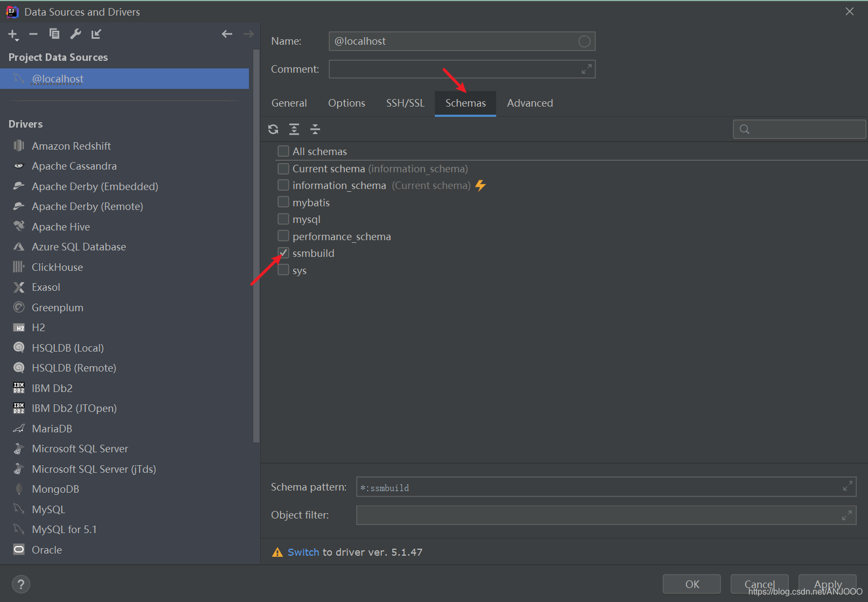Select the Apache Hive driver icon
868x602 pixels.
point(19,227)
